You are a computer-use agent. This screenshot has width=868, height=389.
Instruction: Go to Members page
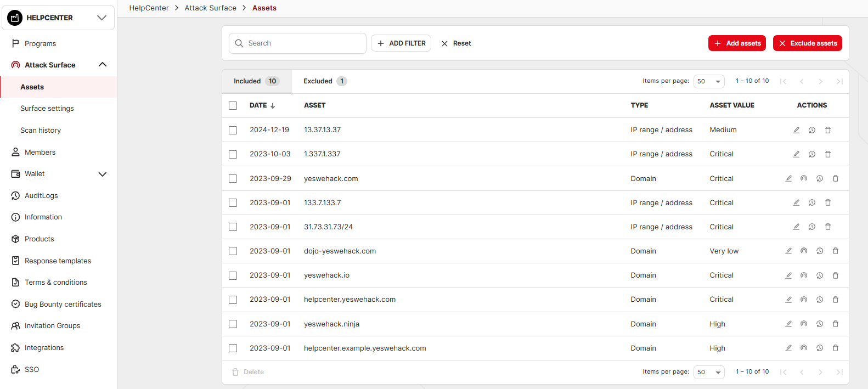click(40, 152)
